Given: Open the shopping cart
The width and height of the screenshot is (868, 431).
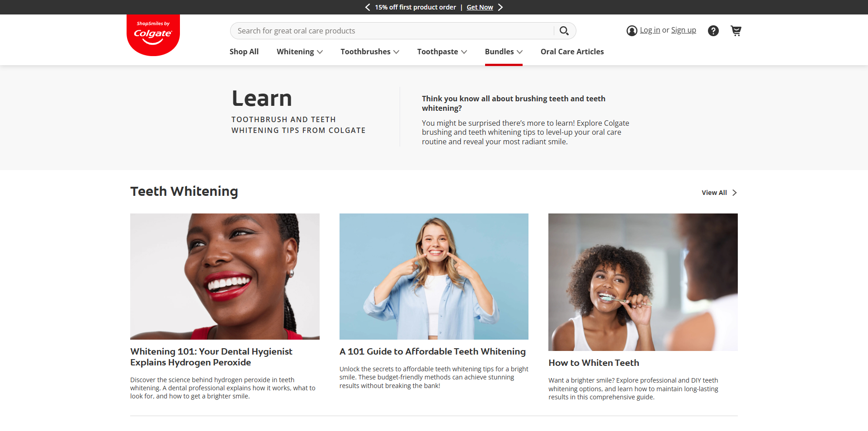Looking at the screenshot, I should 736,31.
